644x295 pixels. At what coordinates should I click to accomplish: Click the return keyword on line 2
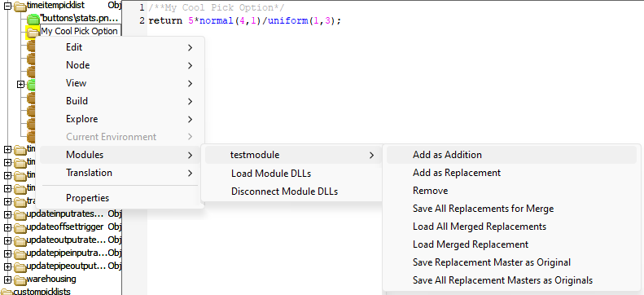coord(165,20)
